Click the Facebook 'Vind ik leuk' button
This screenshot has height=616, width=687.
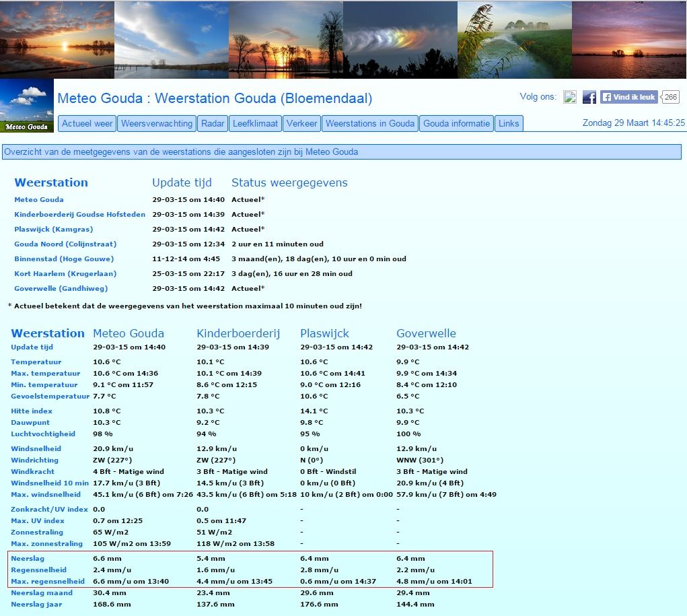(628, 97)
